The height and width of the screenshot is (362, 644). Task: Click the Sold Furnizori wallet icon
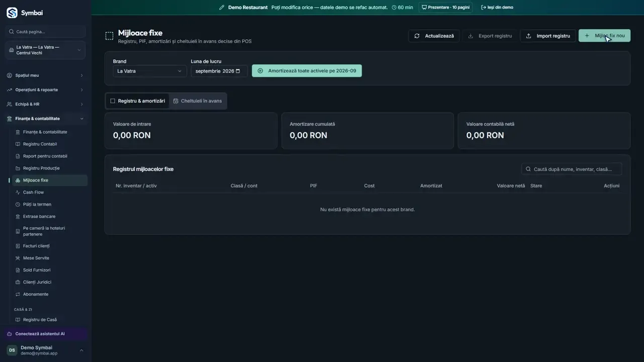click(x=18, y=270)
